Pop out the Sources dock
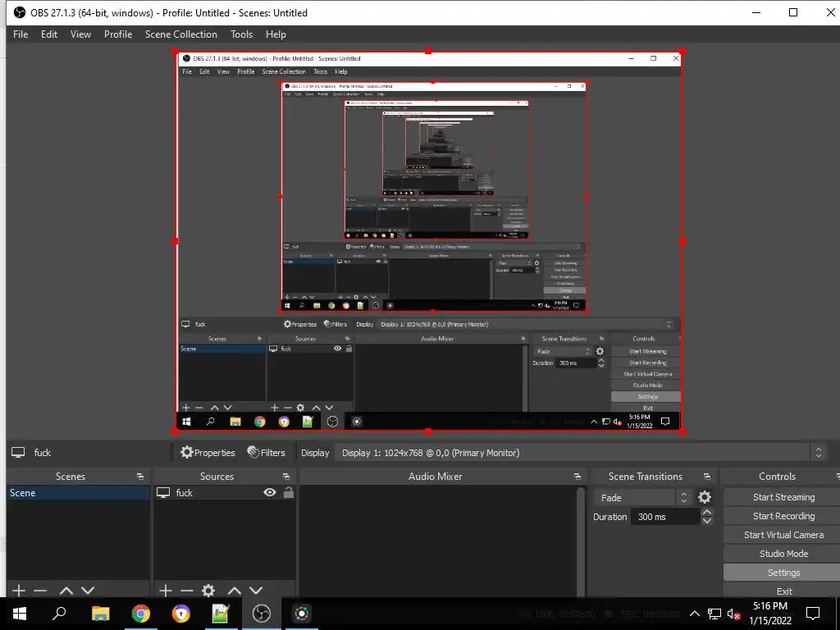Viewport: 840px width, 630px height. tap(286, 477)
